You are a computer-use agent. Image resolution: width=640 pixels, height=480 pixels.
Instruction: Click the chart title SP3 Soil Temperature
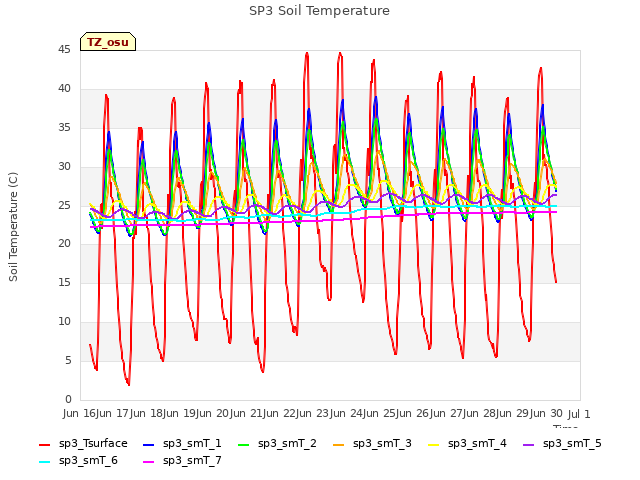pyautogui.click(x=319, y=11)
